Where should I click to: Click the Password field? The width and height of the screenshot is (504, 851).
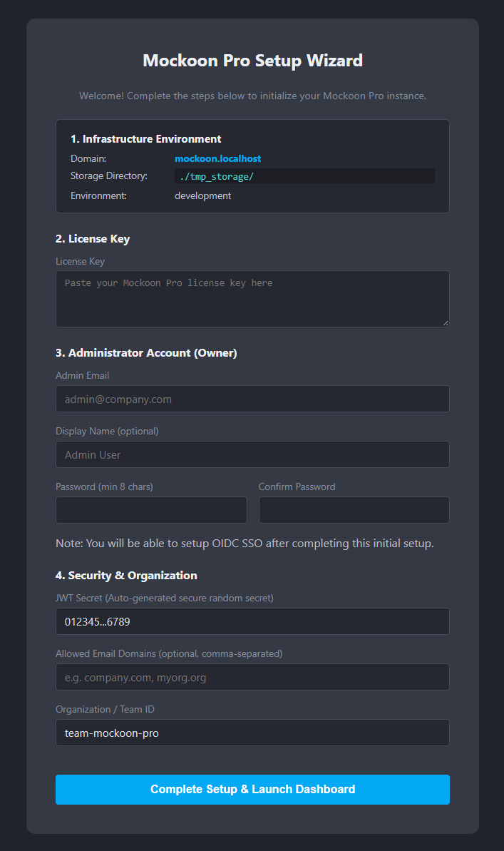[x=151, y=510]
